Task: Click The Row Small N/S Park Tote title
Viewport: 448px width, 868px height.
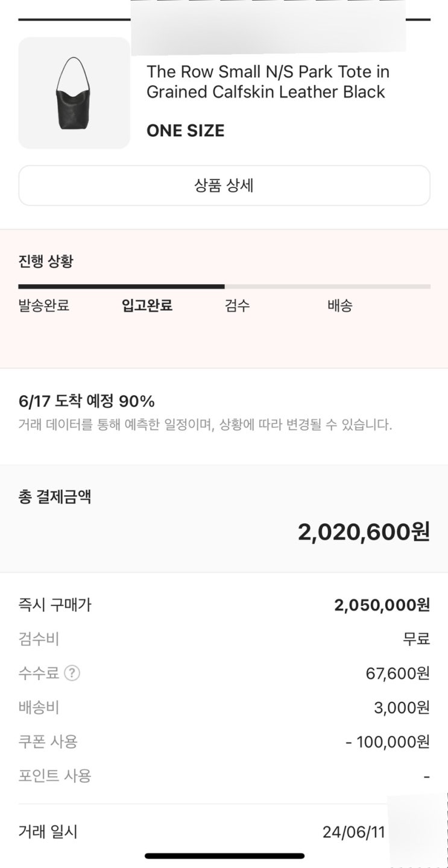Action: coord(268,82)
